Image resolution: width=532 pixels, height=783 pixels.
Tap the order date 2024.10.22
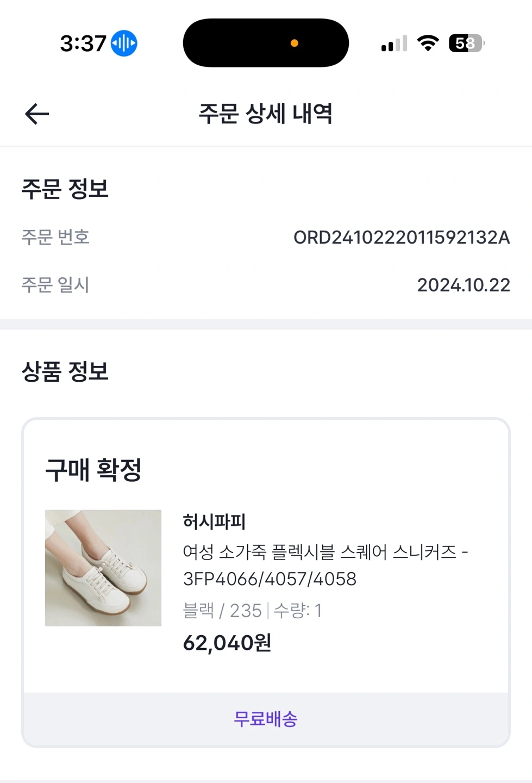tap(464, 285)
